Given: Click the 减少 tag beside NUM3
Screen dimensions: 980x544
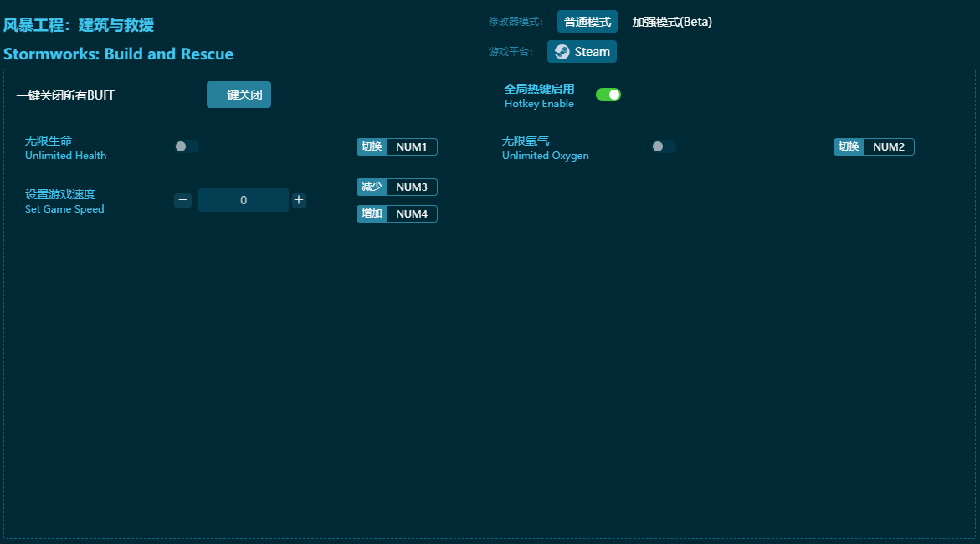Looking at the screenshot, I should click(x=372, y=187).
